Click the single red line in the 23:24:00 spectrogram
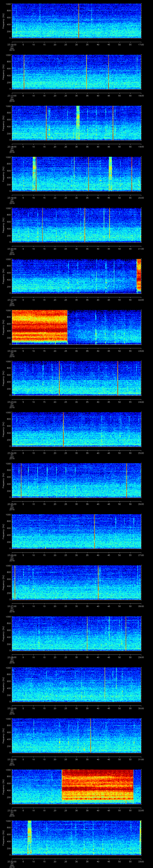The image size is (153, 868). coord(63,429)
